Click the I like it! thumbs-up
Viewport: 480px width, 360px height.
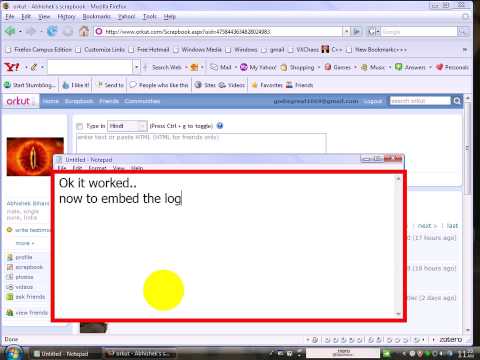coord(66,85)
